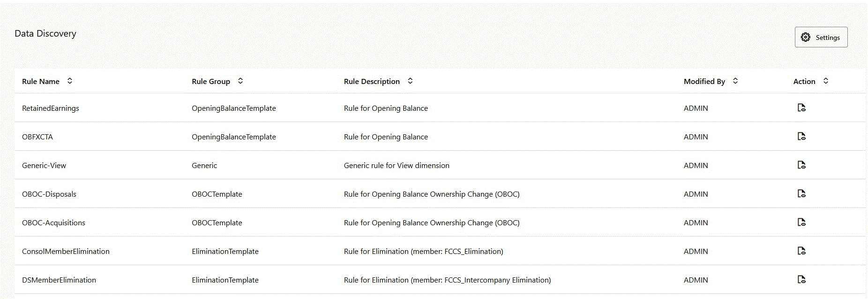Click OBOC description in OBOC-Acquisitions row
This screenshot has width=868, height=299.
(x=432, y=222)
